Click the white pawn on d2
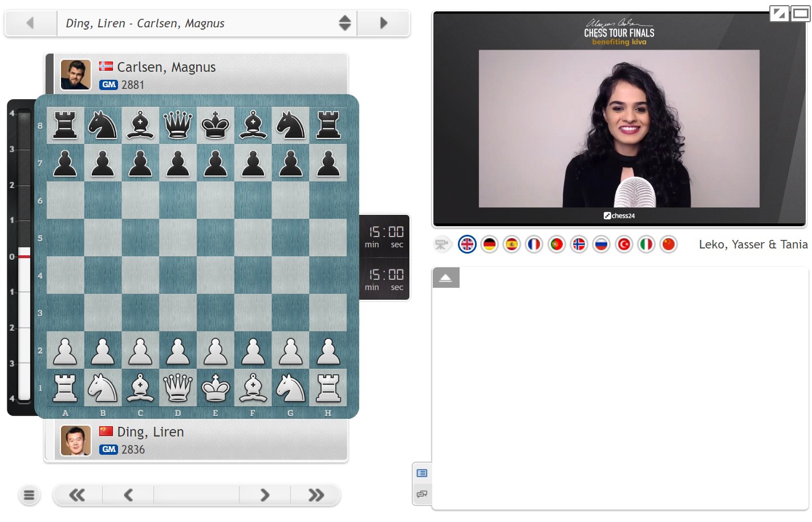 pyautogui.click(x=178, y=350)
